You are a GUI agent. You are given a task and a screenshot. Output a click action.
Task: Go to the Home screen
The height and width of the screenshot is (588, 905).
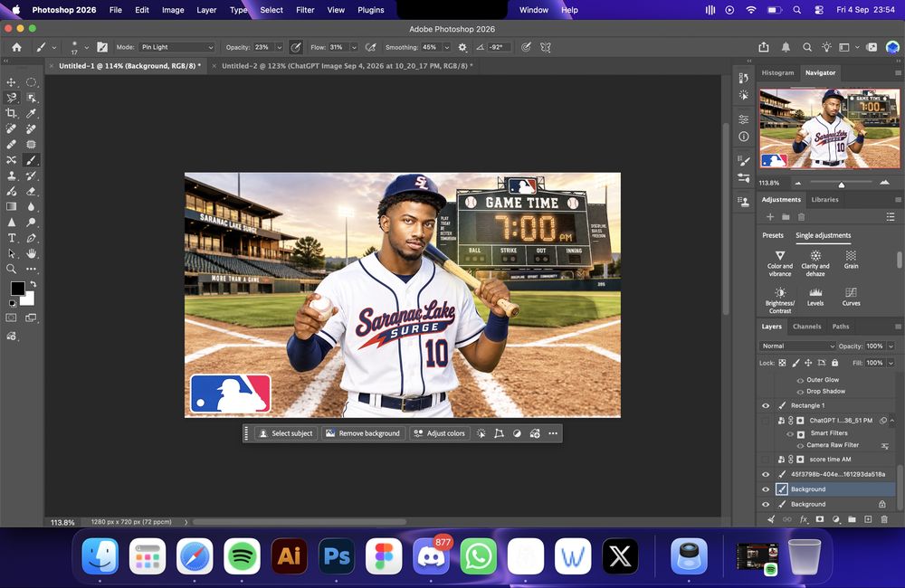(x=16, y=47)
